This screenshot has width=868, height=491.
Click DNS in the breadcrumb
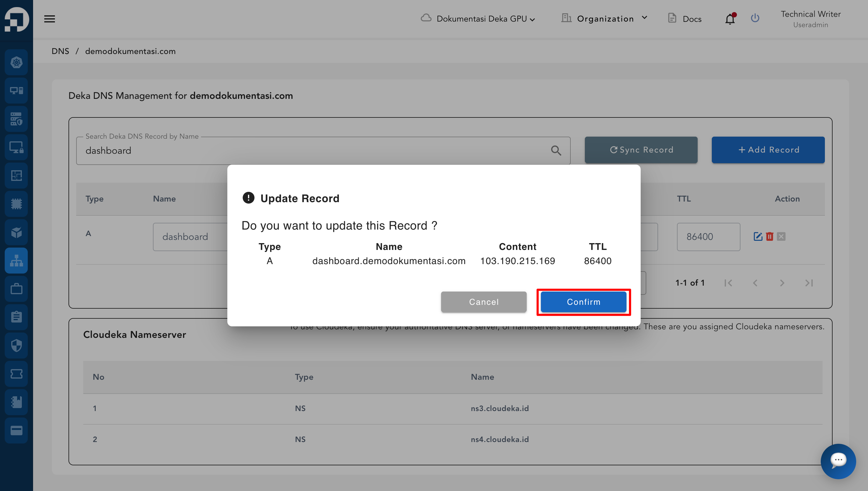(60, 51)
